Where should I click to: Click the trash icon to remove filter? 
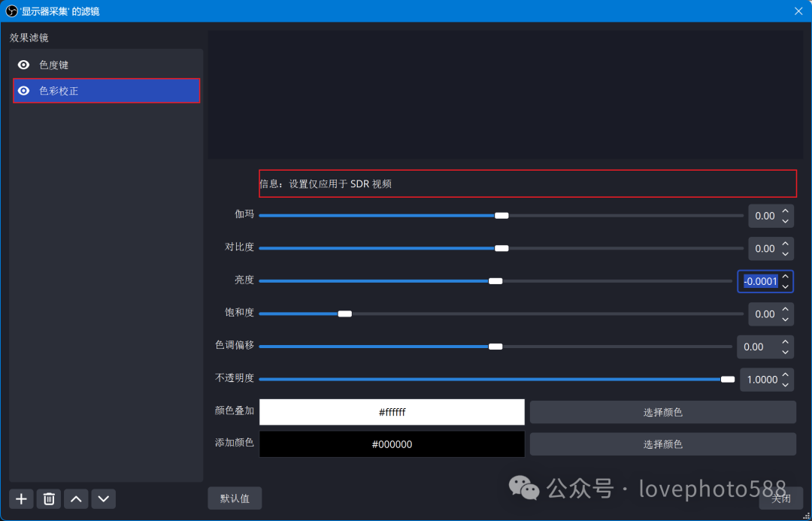tap(49, 498)
